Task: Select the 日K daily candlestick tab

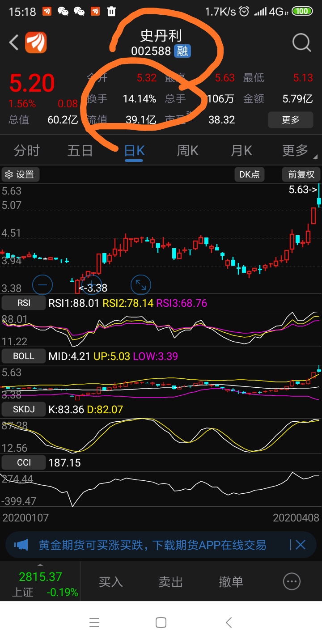Action: [x=134, y=151]
